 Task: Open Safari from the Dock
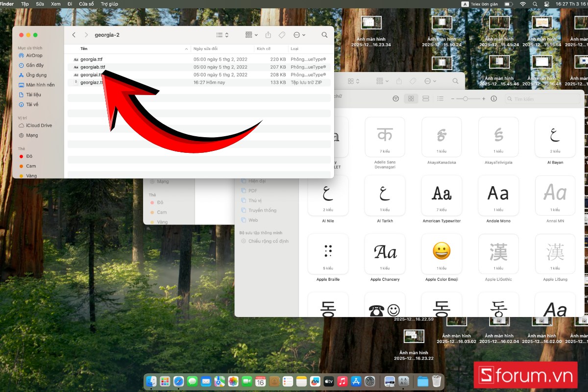coord(178,381)
